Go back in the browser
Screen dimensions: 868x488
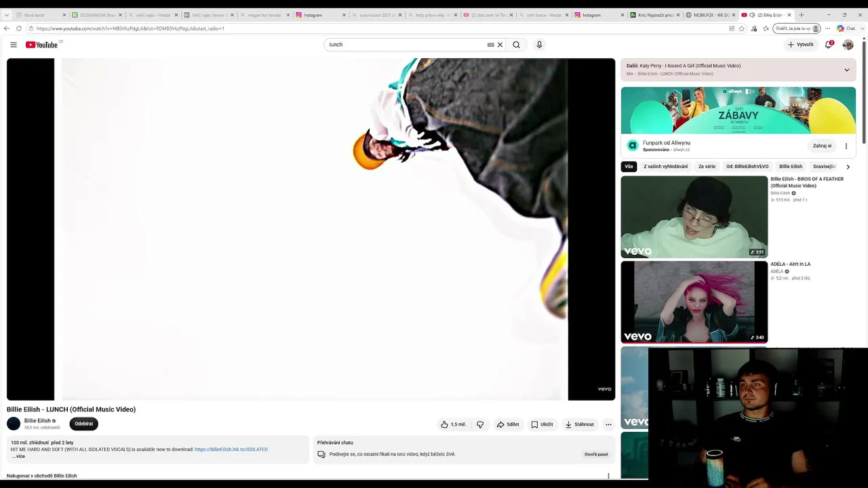coord(7,28)
